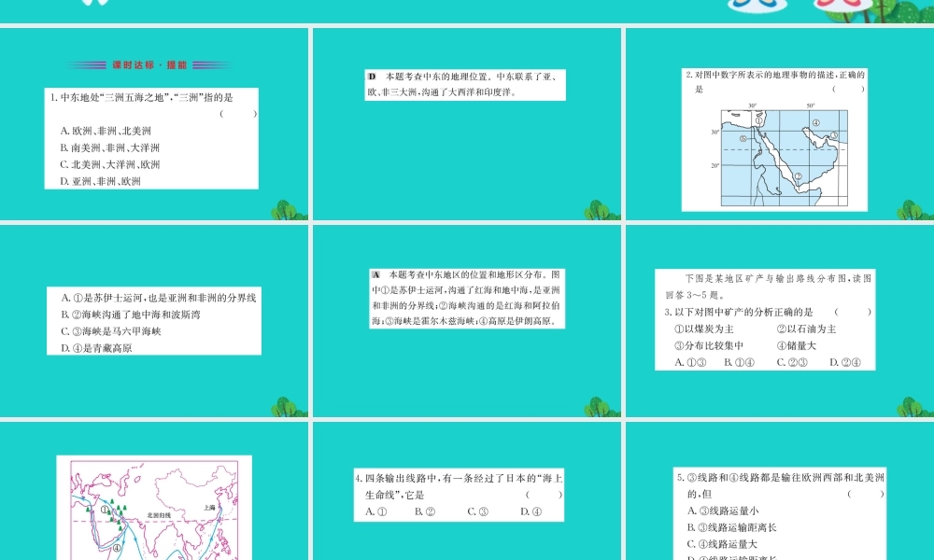
Task: Click question 3 以下对图中矿产的分析正确的是
Action: (x=739, y=312)
